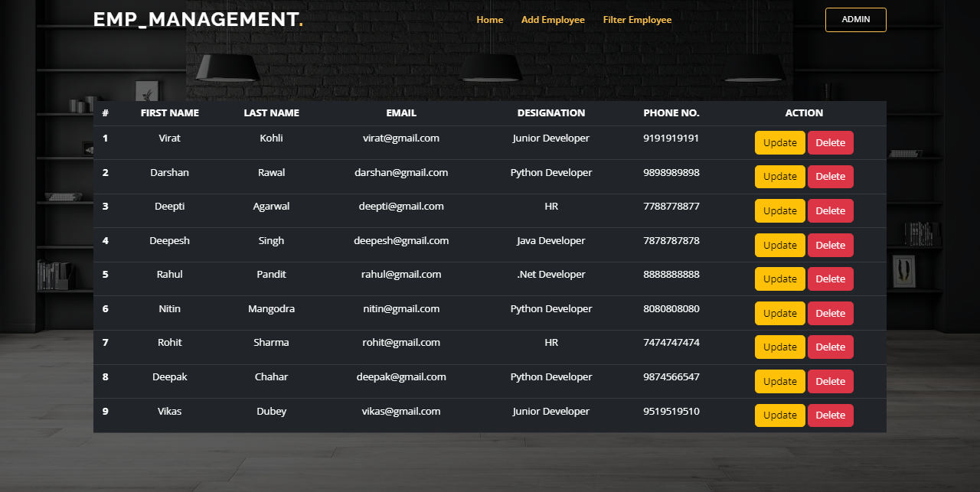Screen dimensions: 980x492
Task: Update Nitin Mangodra's record
Action: tap(779, 313)
